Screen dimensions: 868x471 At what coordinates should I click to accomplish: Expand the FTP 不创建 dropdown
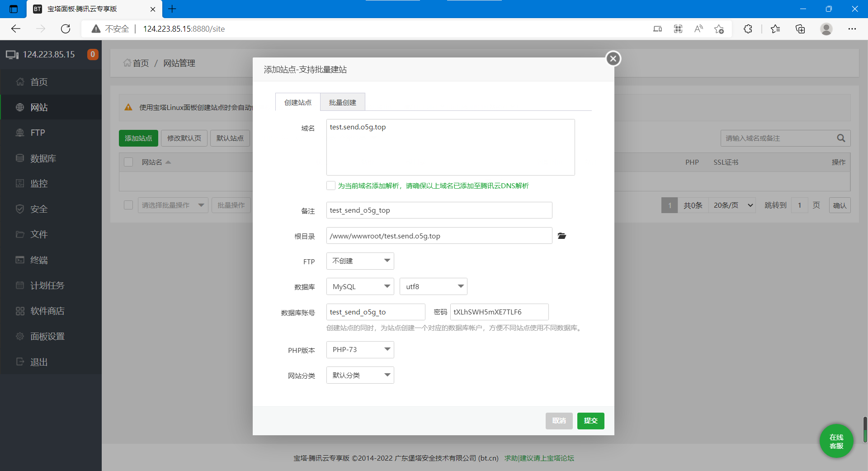click(360, 261)
